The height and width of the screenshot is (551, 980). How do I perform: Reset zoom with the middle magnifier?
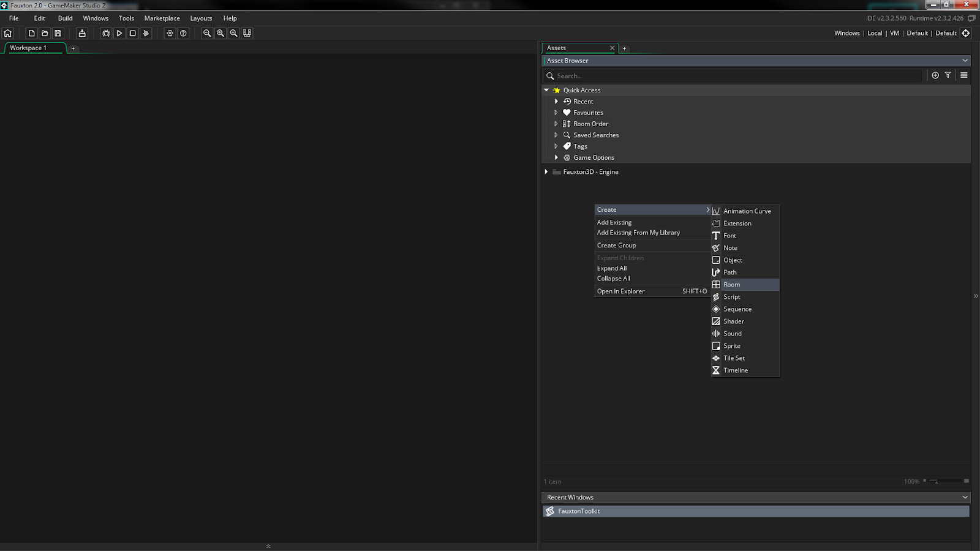point(221,33)
